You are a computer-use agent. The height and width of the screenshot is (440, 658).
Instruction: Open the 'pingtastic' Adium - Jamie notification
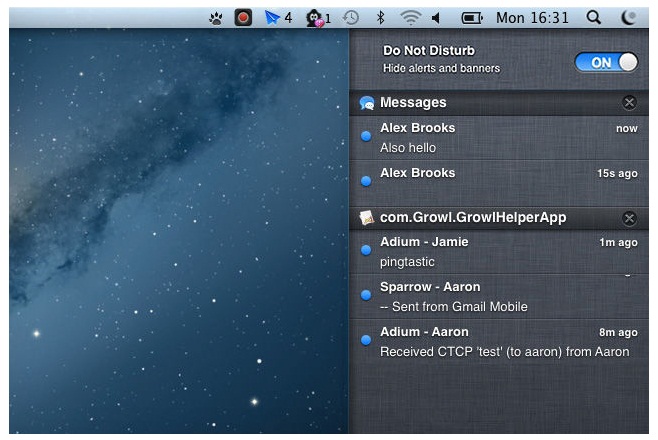[x=499, y=252]
